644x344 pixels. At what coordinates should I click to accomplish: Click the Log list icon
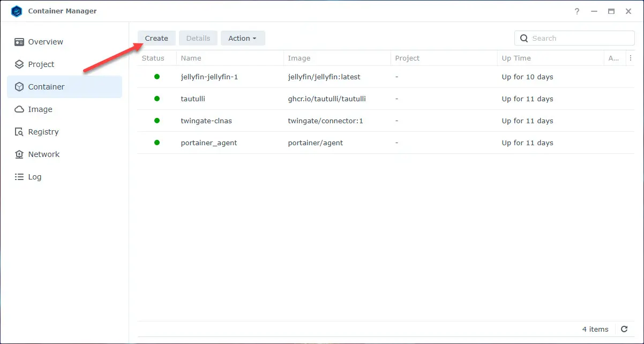click(x=19, y=177)
